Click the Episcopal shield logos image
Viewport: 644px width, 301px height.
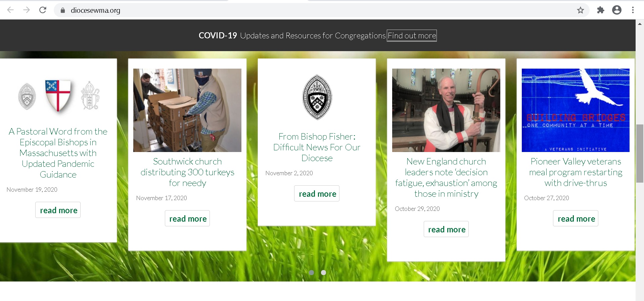58,96
